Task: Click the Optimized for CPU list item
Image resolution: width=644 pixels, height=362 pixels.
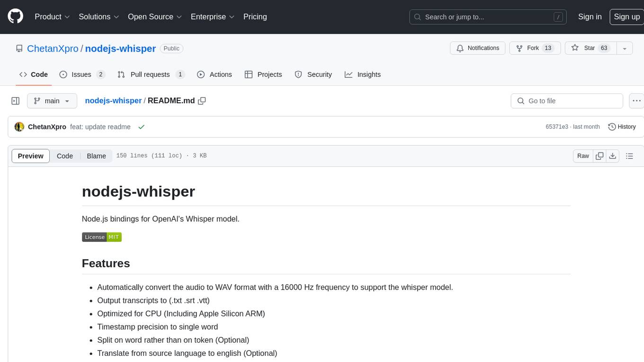Action: 181,314
